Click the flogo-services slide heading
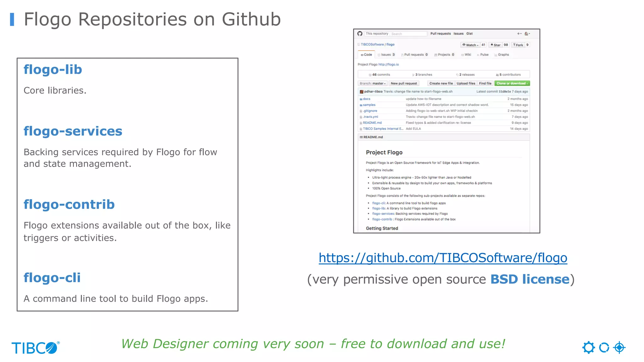Viewport: 644px width, 362px height. click(x=73, y=131)
